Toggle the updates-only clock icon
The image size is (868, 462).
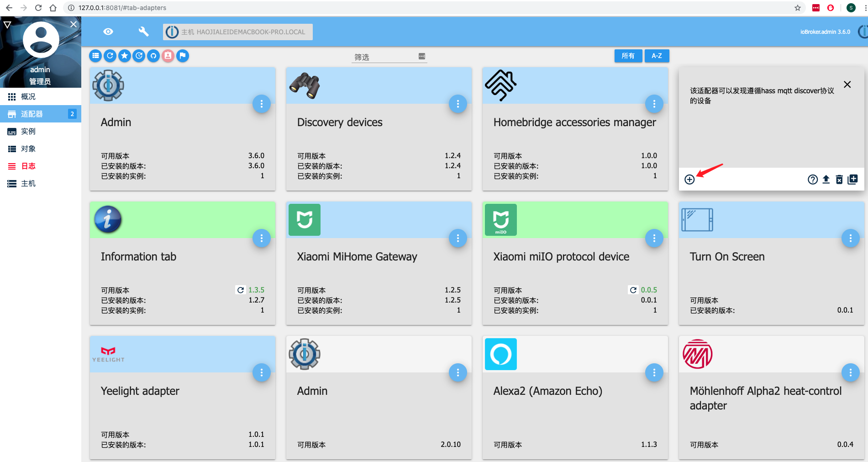pyautogui.click(x=139, y=56)
